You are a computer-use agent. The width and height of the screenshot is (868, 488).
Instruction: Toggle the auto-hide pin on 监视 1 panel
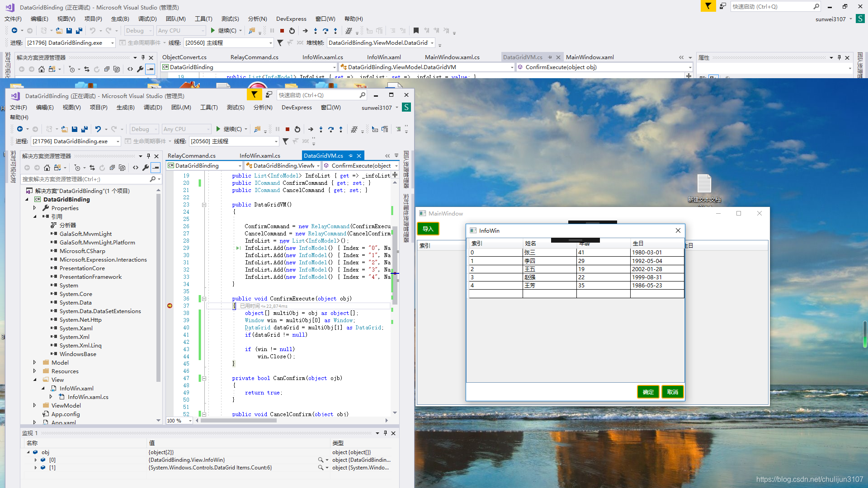tap(385, 433)
